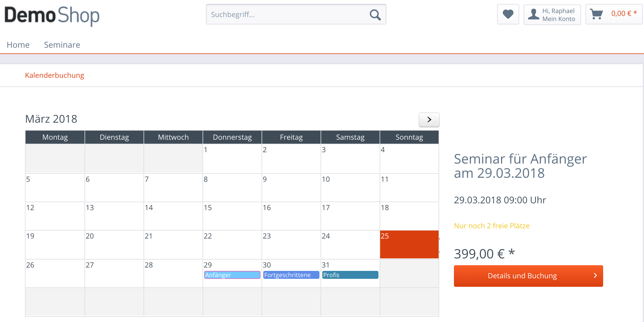Click calendar day 1
The width and height of the screenshot is (644, 322).
click(x=232, y=158)
